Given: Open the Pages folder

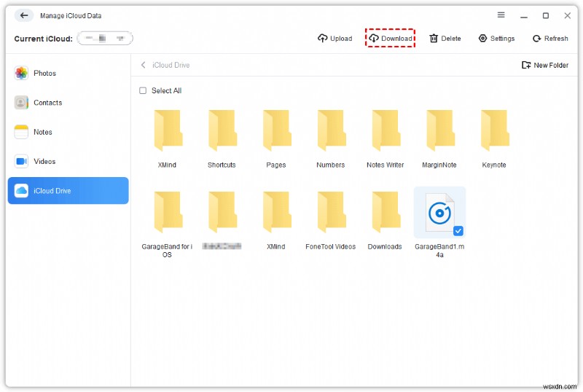Looking at the screenshot, I should pos(277,130).
